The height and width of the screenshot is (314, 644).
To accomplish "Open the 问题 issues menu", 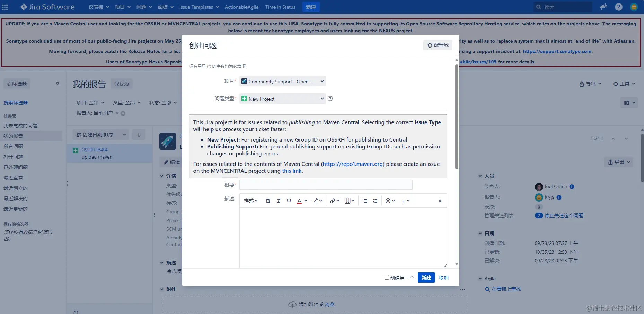I will click(144, 7).
